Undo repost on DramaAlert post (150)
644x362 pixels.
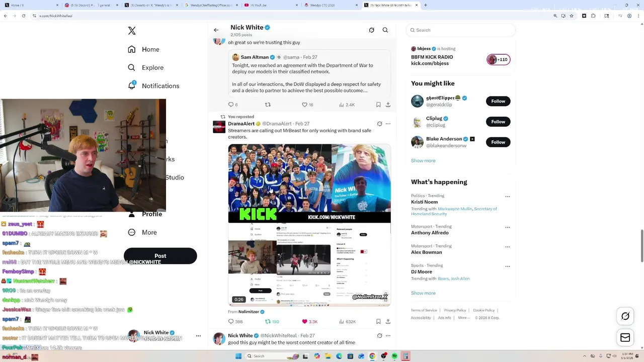[272, 322]
